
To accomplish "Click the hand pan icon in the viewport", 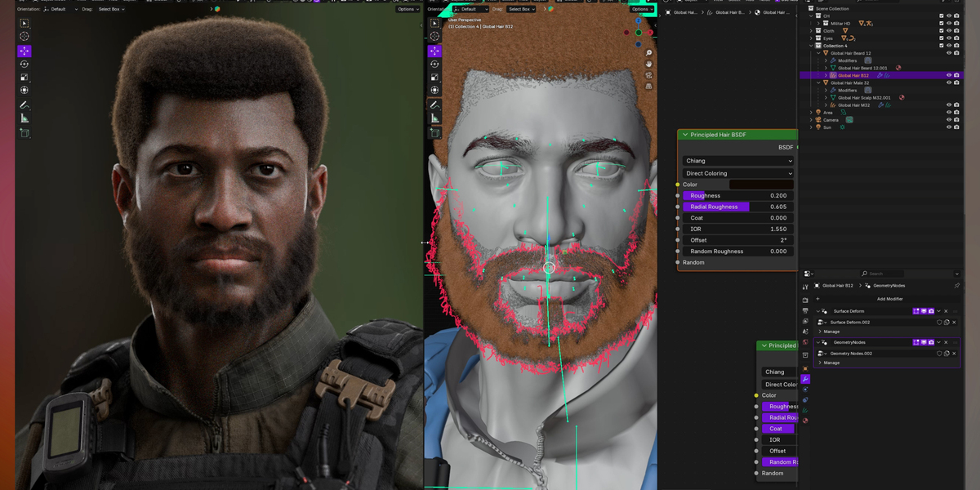I will pyautogui.click(x=648, y=64).
